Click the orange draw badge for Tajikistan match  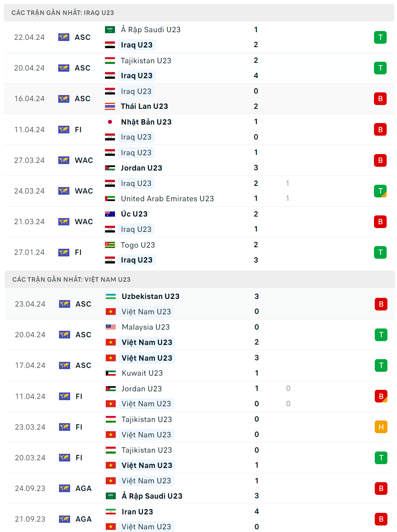pyautogui.click(x=381, y=427)
